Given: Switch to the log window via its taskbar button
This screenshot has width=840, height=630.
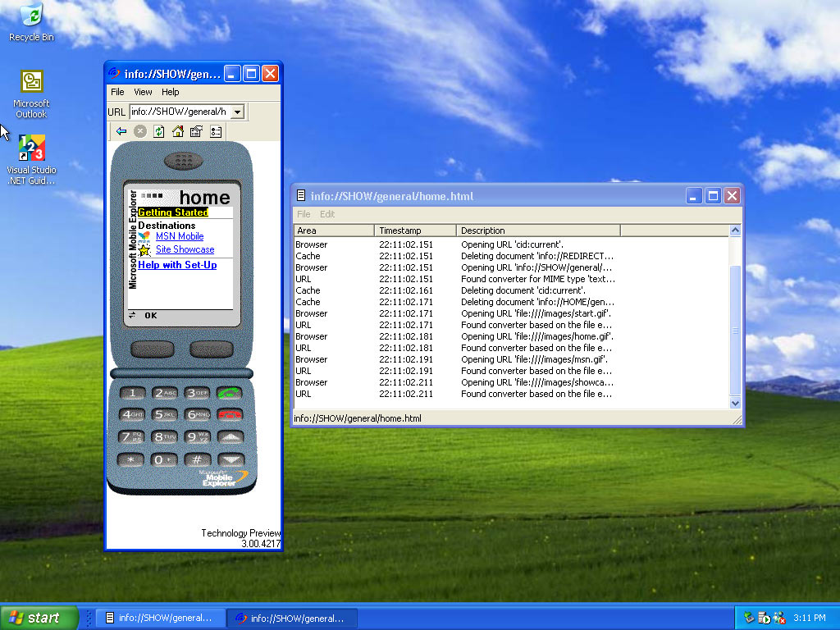Looking at the screenshot, I should pyautogui.click(x=161, y=618).
